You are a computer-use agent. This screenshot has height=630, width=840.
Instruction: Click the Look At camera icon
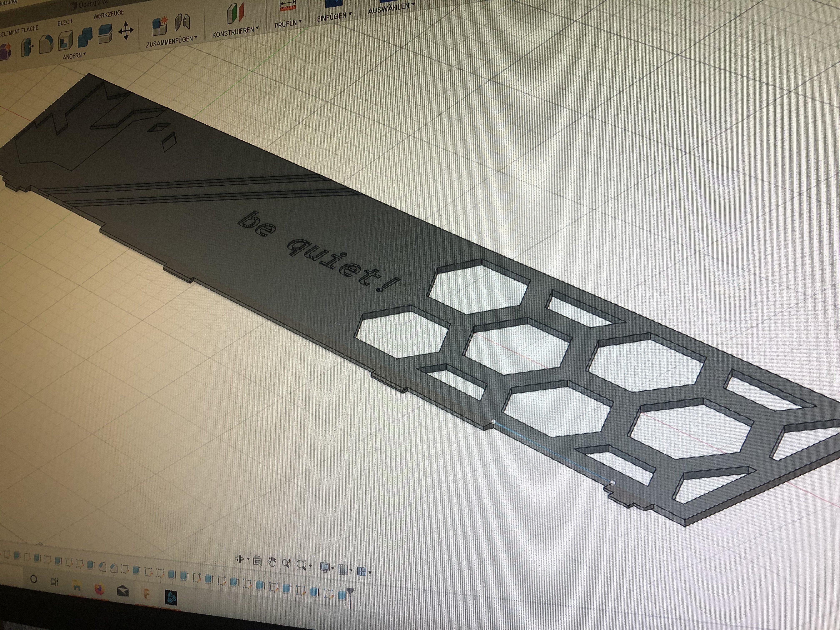pos(257,560)
